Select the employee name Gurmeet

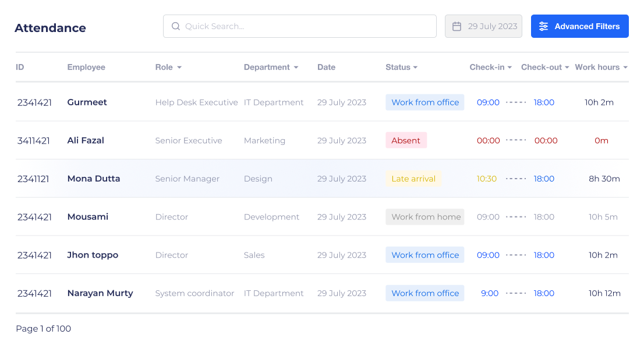click(87, 102)
